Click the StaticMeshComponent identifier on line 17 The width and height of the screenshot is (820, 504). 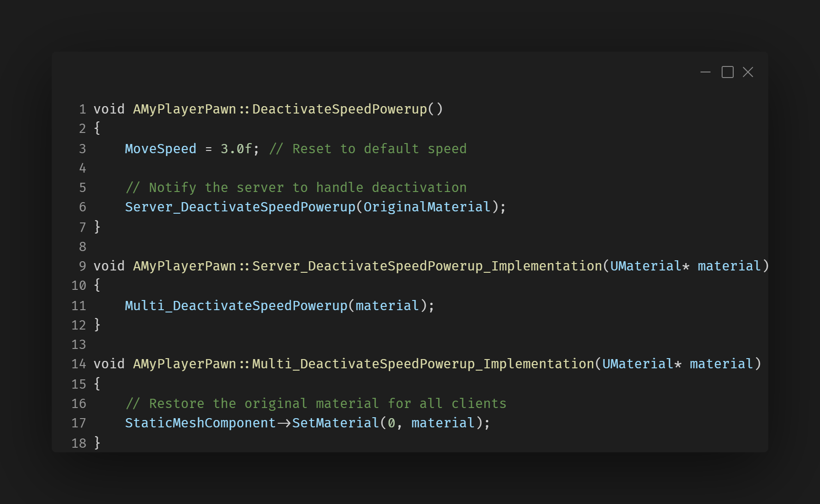coord(200,423)
